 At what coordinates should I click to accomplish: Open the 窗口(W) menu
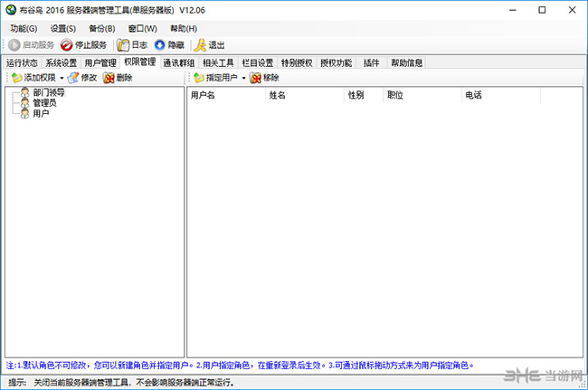142,28
